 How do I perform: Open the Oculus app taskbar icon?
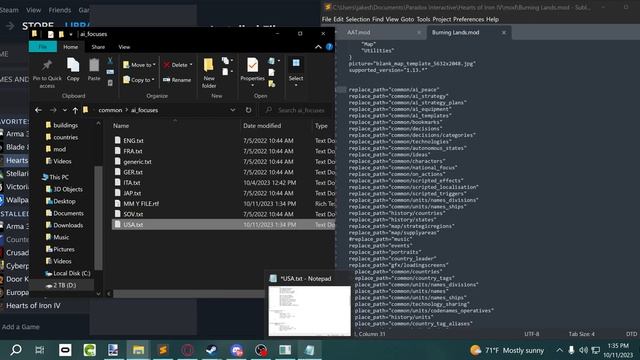[65, 350]
